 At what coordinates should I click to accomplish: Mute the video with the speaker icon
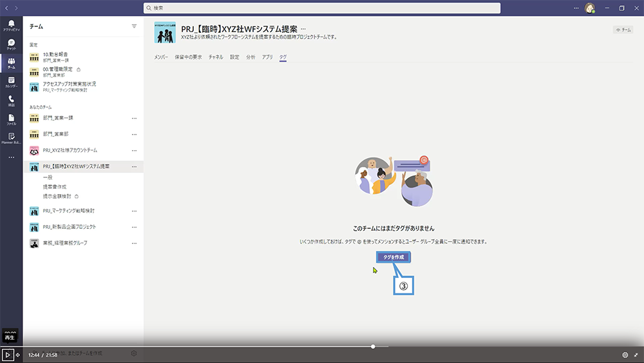[17, 355]
